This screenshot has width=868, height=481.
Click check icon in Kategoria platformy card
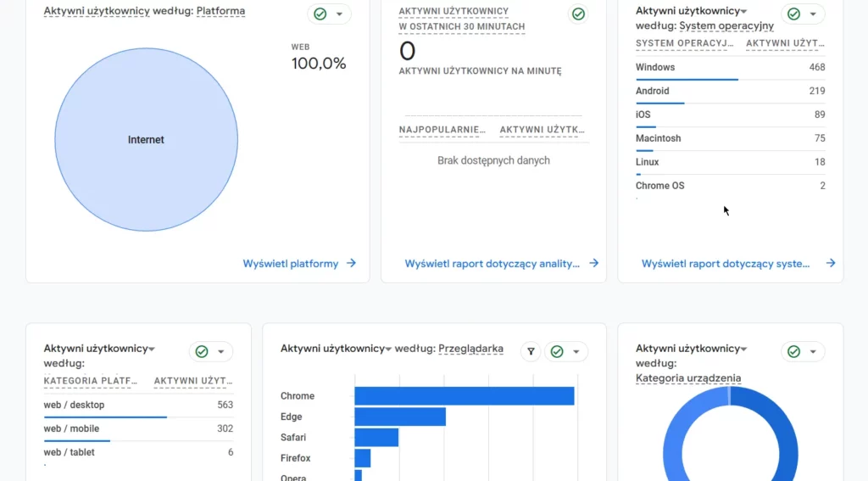coord(202,351)
